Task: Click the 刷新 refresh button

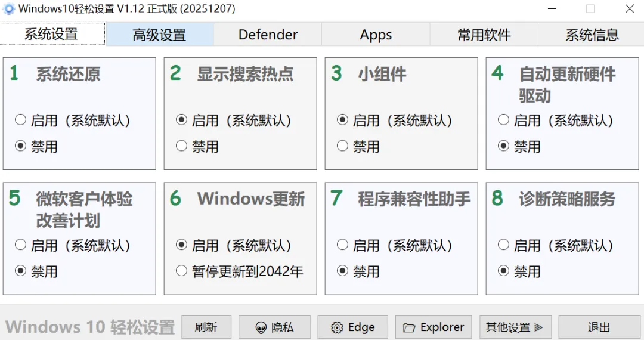Action: point(206,327)
